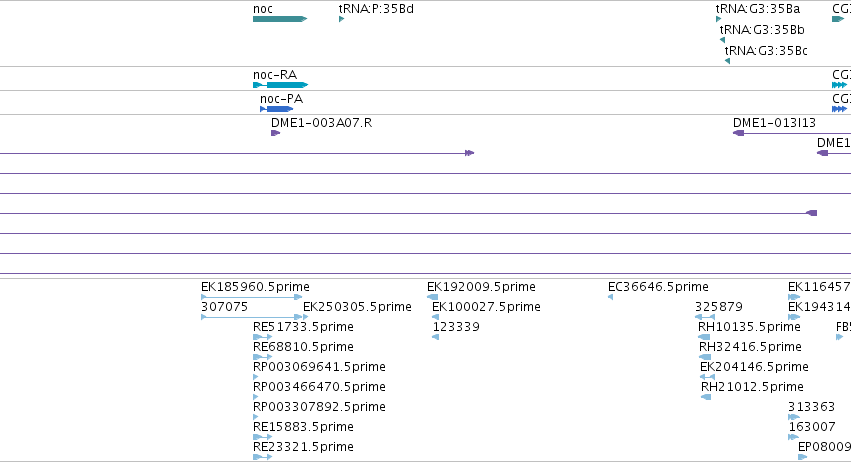Viewport: 851px width, 462px height.
Task: Open the EK192009.5prime feature label
Action: (x=481, y=287)
